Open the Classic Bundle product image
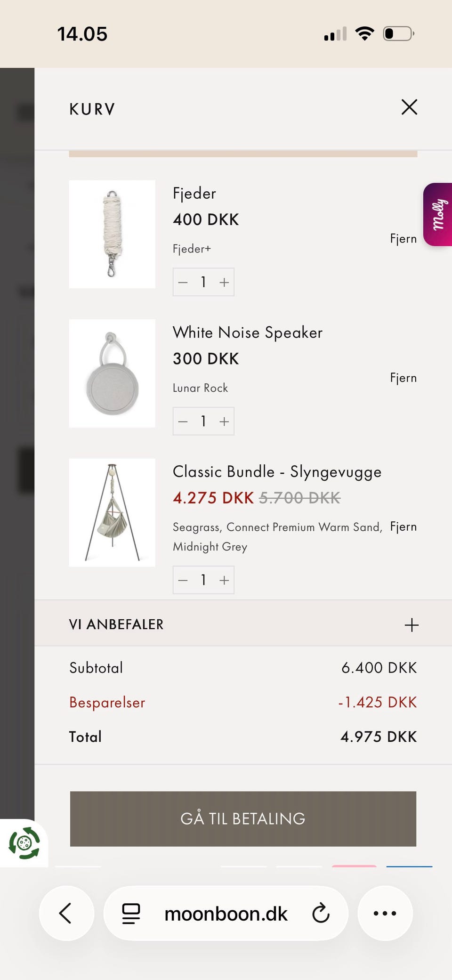 [112, 512]
